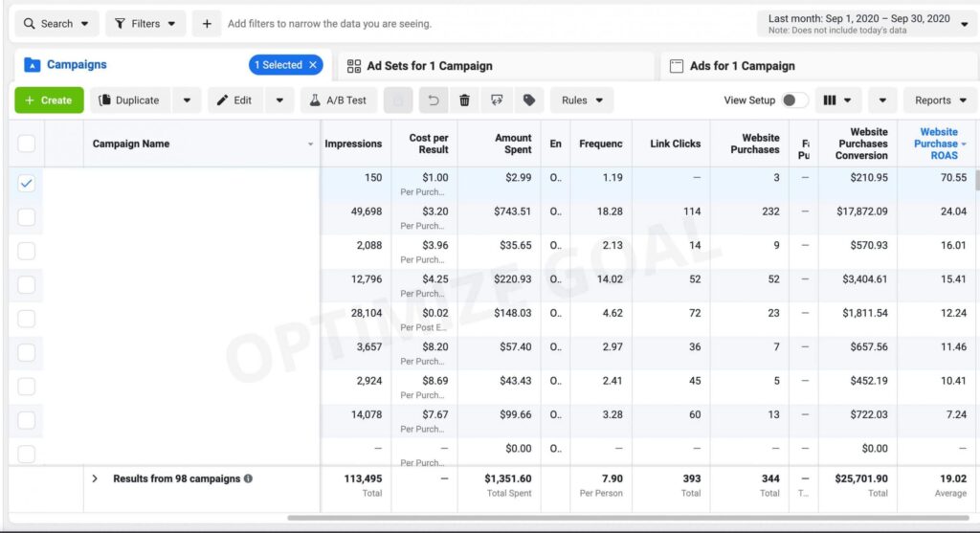Image resolution: width=980 pixels, height=533 pixels.
Task: Duplicate the selected campaign
Action: 130,100
